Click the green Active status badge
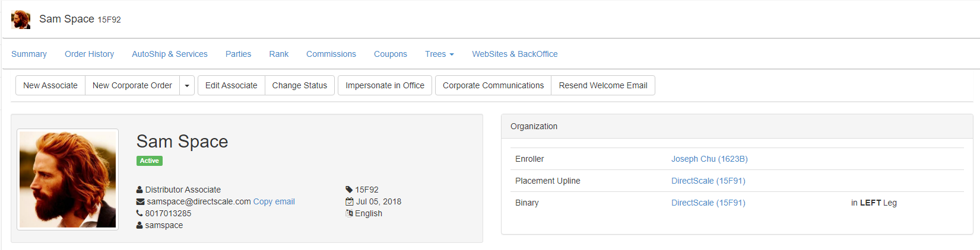980x250 pixels. click(x=150, y=161)
